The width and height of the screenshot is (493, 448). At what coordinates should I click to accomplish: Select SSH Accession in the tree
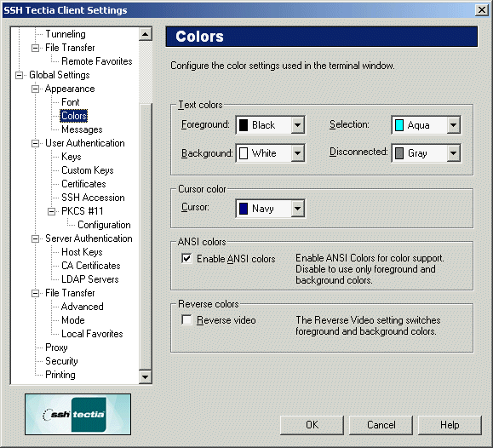93,198
